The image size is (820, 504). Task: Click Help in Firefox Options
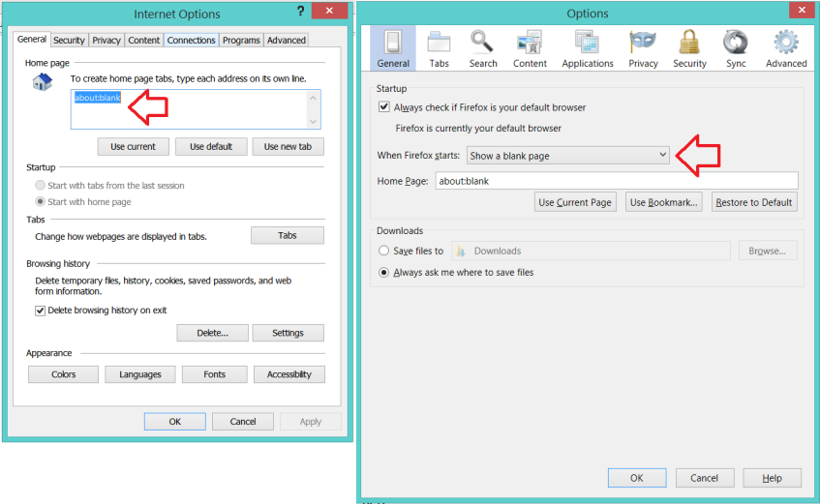pyautogui.click(x=772, y=478)
